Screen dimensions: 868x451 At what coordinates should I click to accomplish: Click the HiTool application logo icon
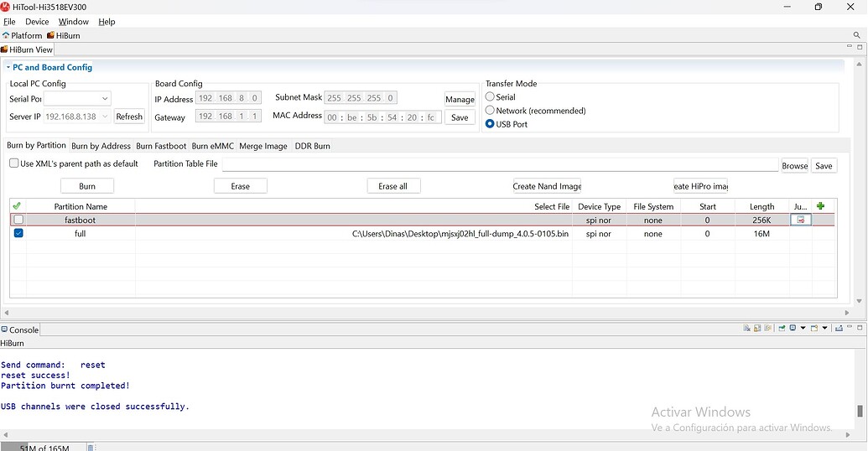click(5, 7)
